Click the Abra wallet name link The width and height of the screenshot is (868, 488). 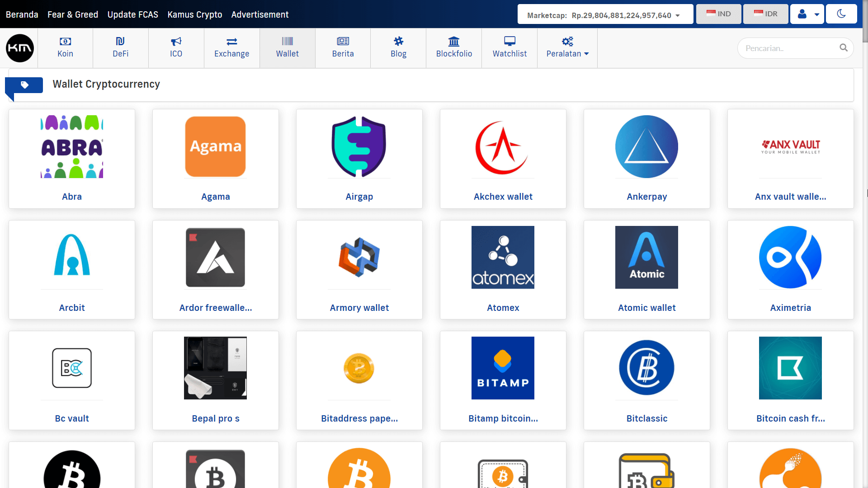(72, 197)
